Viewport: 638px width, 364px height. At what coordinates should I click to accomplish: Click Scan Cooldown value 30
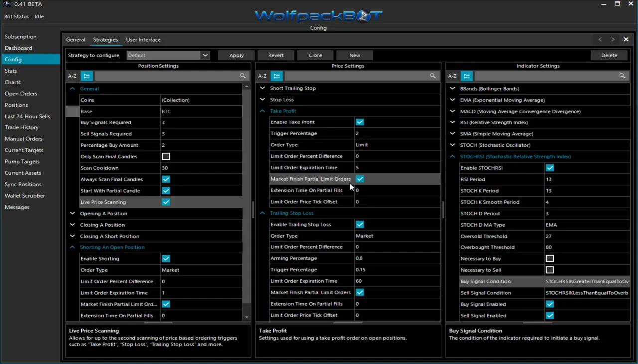pos(201,168)
